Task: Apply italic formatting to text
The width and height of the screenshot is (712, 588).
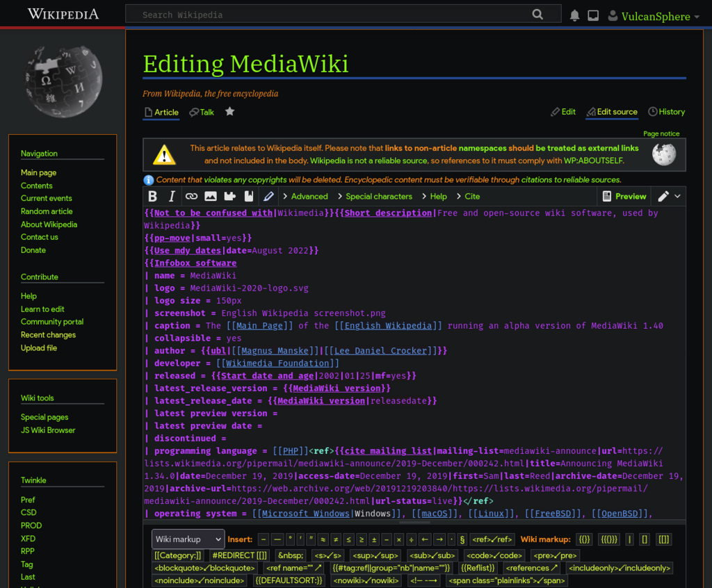Action: click(172, 196)
